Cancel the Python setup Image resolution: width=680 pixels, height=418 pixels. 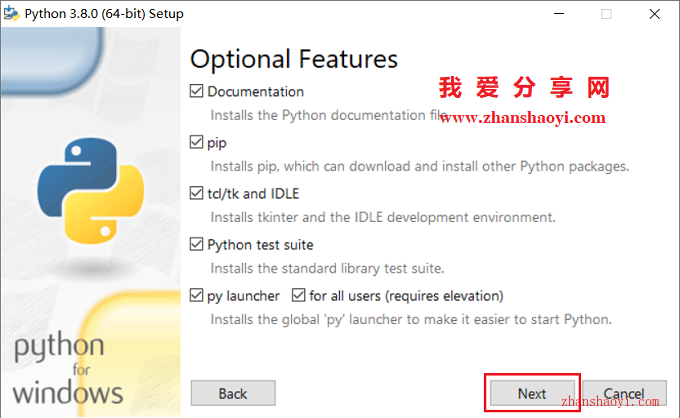pyautogui.click(x=624, y=393)
